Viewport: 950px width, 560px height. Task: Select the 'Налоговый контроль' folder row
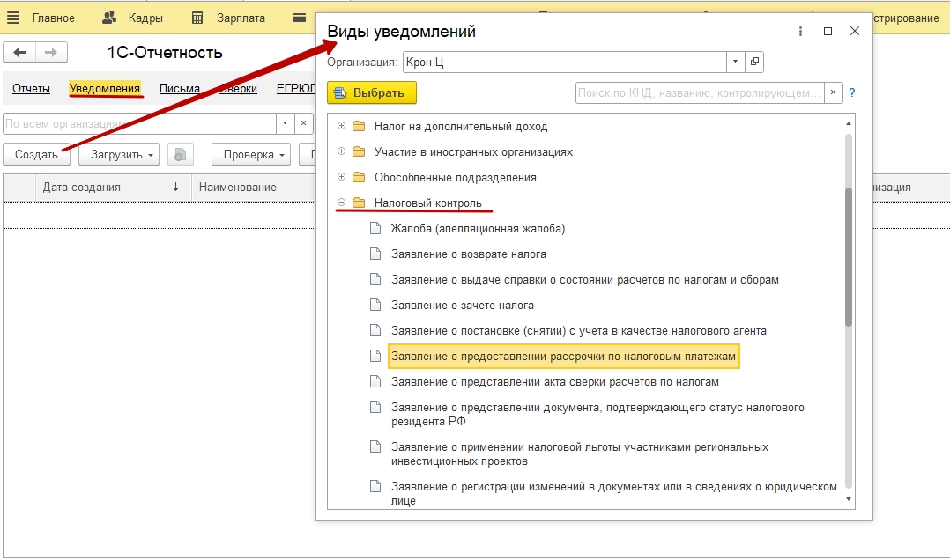[x=427, y=203]
